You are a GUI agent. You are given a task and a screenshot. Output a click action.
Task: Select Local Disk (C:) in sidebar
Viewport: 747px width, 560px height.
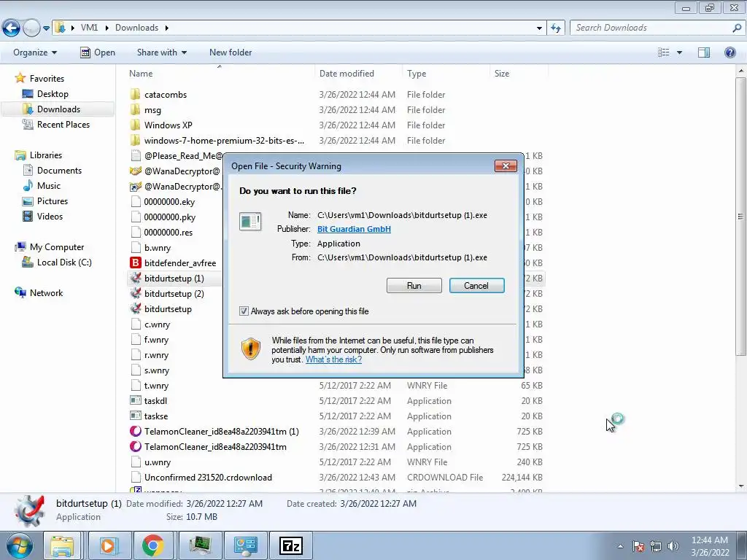coord(64,262)
